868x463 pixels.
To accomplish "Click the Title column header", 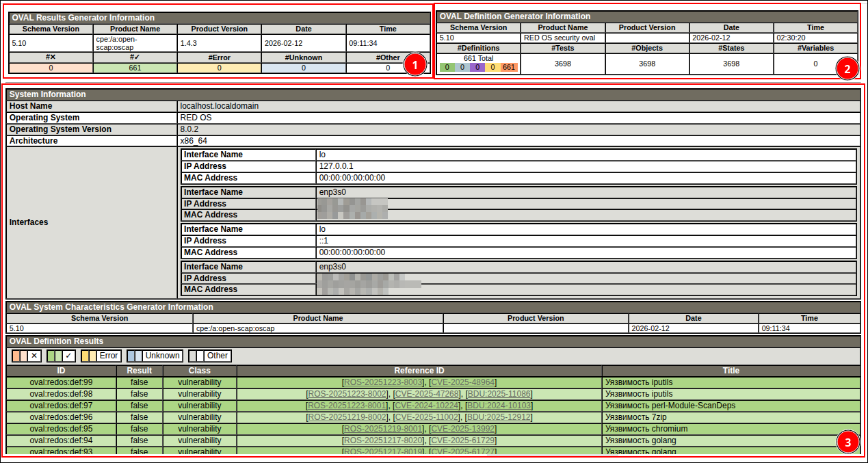I will [731, 371].
